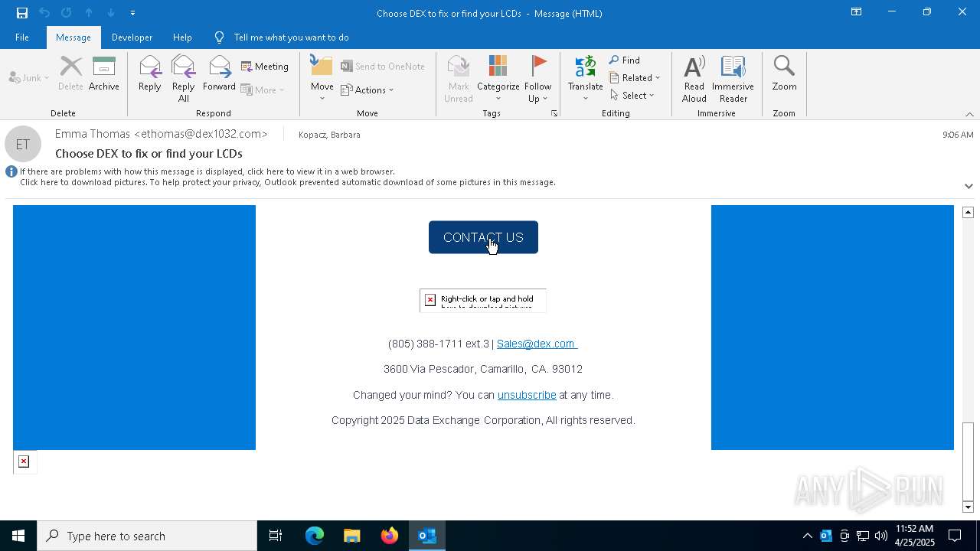Expand the Actions menu

367,90
